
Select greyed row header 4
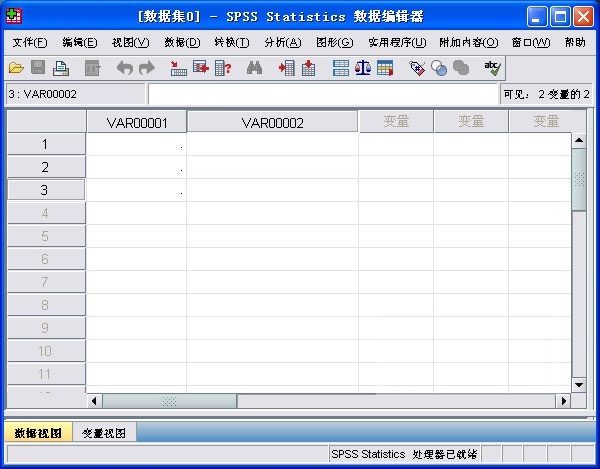pyautogui.click(x=46, y=213)
